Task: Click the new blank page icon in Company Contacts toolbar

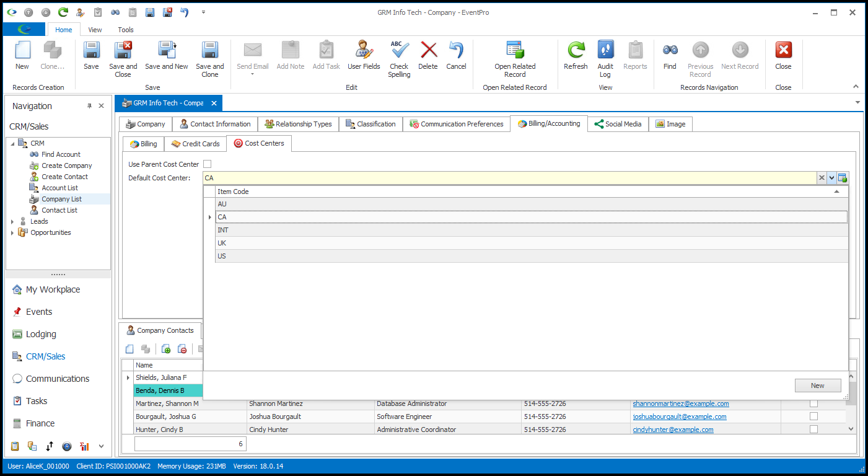Action: [x=129, y=349]
